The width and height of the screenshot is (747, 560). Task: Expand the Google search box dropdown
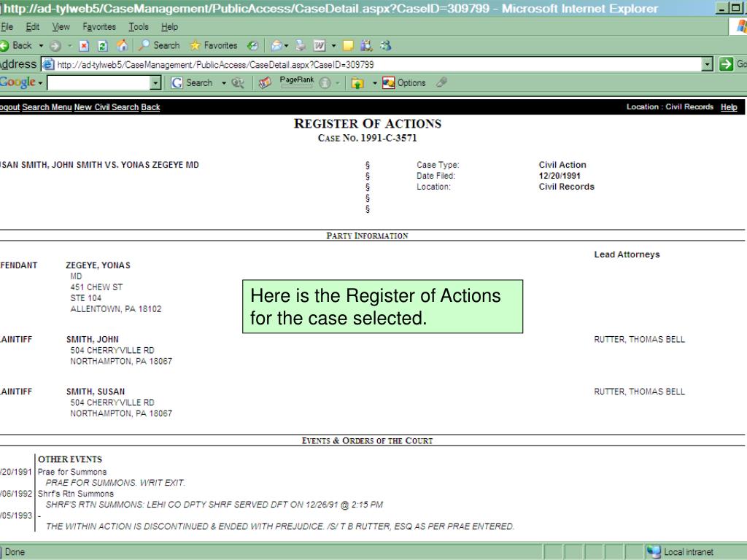[x=155, y=82]
